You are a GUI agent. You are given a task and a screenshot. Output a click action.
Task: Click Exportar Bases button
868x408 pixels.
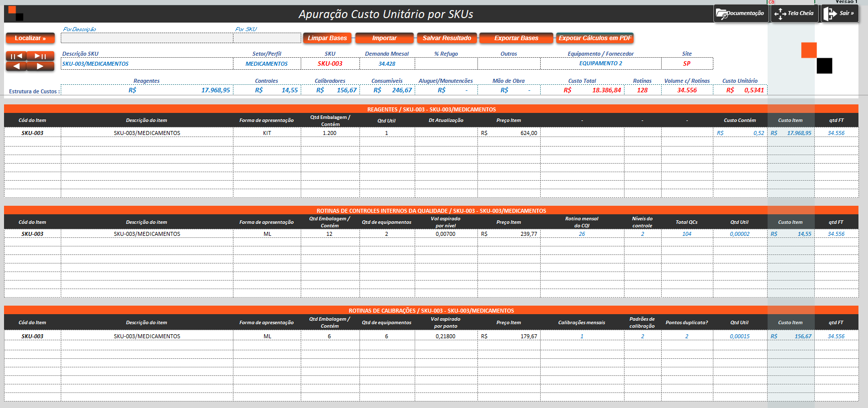(516, 38)
